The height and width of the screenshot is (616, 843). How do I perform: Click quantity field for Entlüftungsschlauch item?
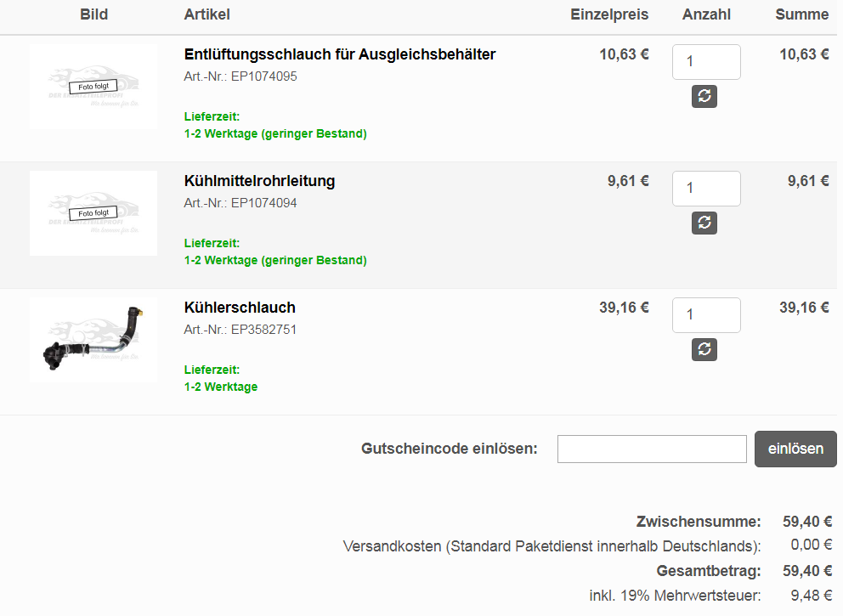pyautogui.click(x=706, y=62)
